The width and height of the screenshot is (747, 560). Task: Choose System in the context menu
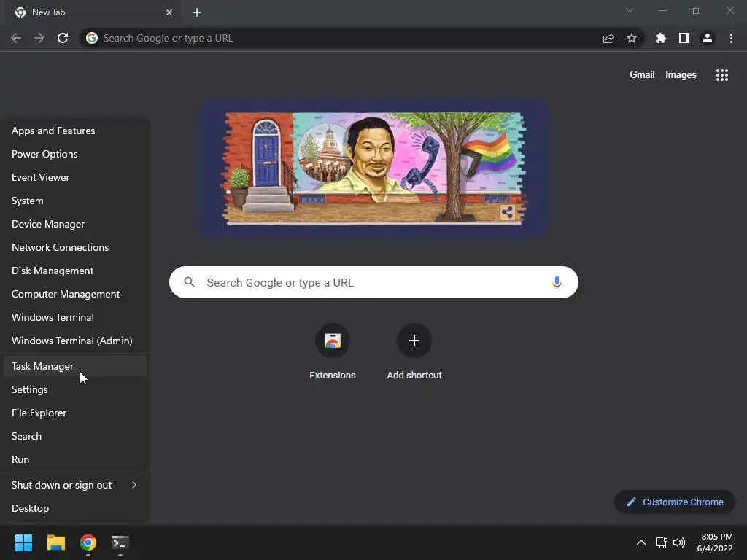coord(75,201)
